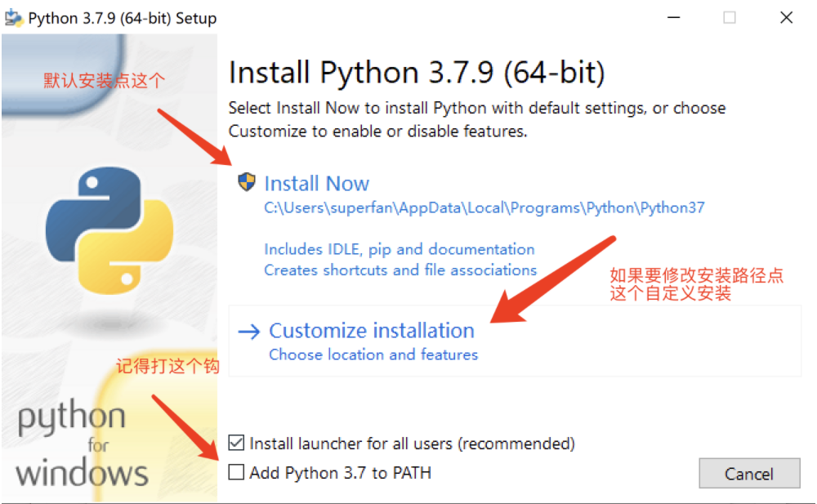This screenshot has height=504, width=817.
Task: Click the "python for windows" logo text
Action: point(82,445)
